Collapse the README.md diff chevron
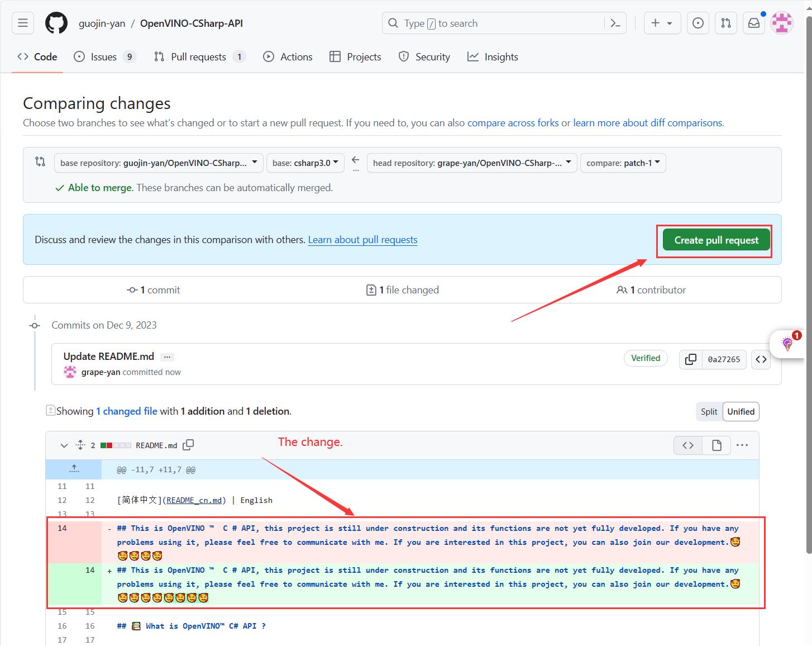Viewport: 812px width, 646px height. pos(64,445)
